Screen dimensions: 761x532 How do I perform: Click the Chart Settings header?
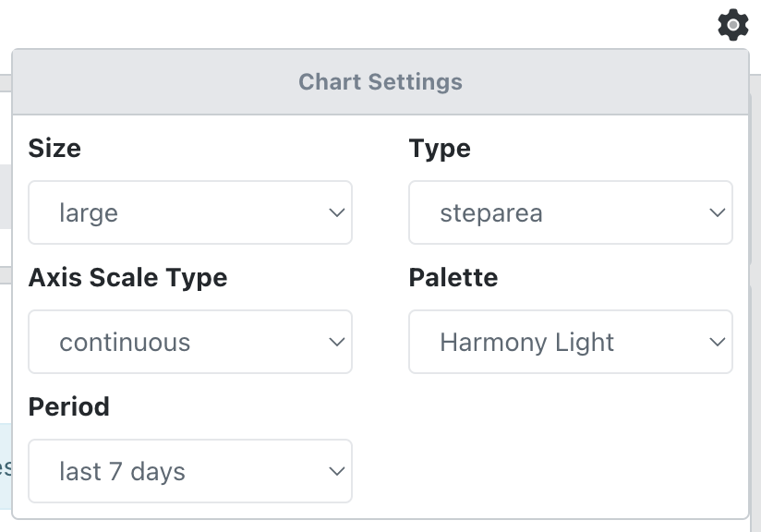380,81
